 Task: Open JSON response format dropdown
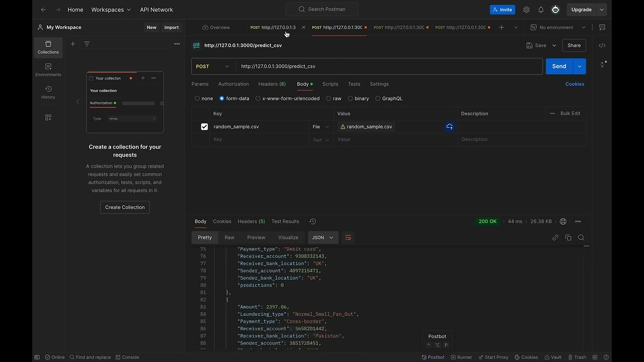[323, 237]
